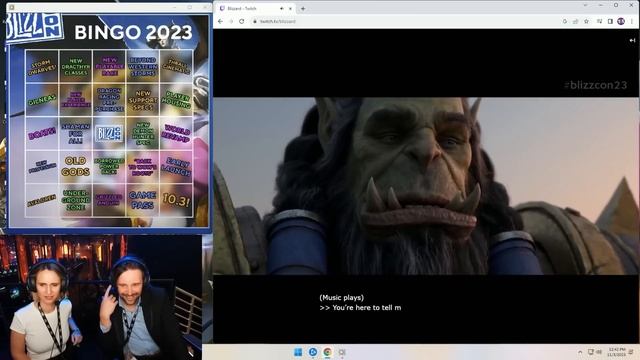The image size is (640, 360).
Task: Click the Google icon in address bar
Action: tap(565, 21)
